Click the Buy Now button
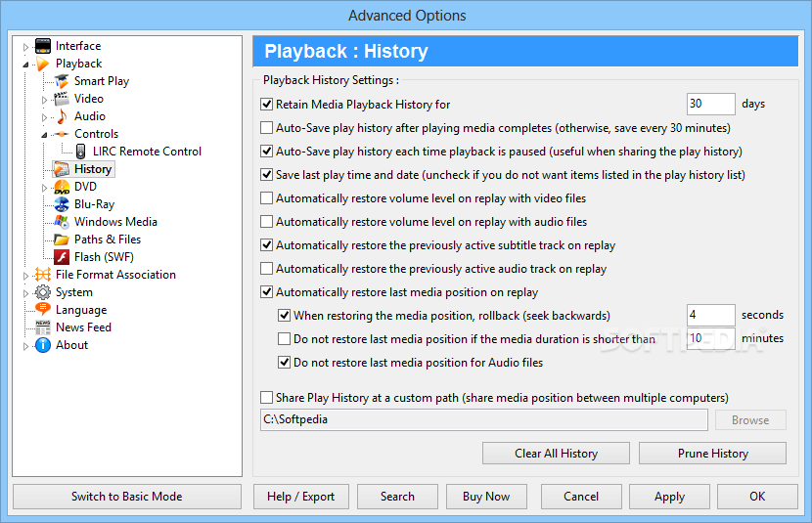Viewport: 812px width, 523px height. [x=486, y=497]
